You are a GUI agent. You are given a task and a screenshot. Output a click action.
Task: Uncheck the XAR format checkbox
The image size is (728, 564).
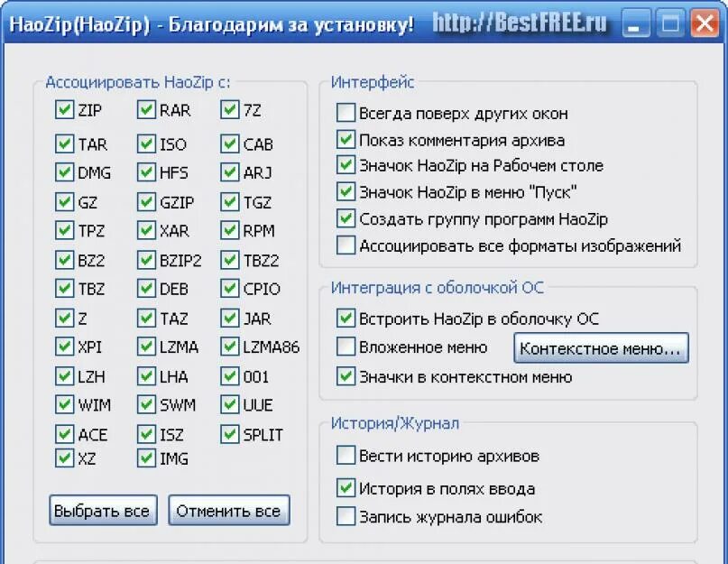tap(146, 230)
